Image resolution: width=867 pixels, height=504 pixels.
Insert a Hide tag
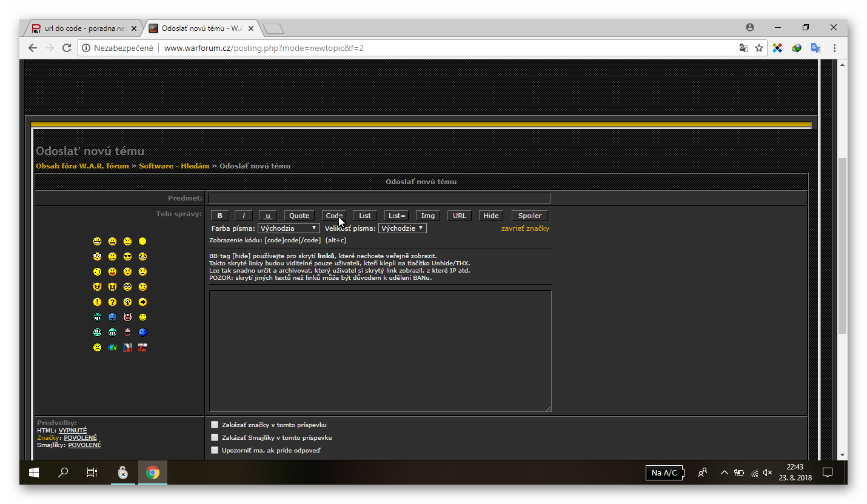(491, 216)
